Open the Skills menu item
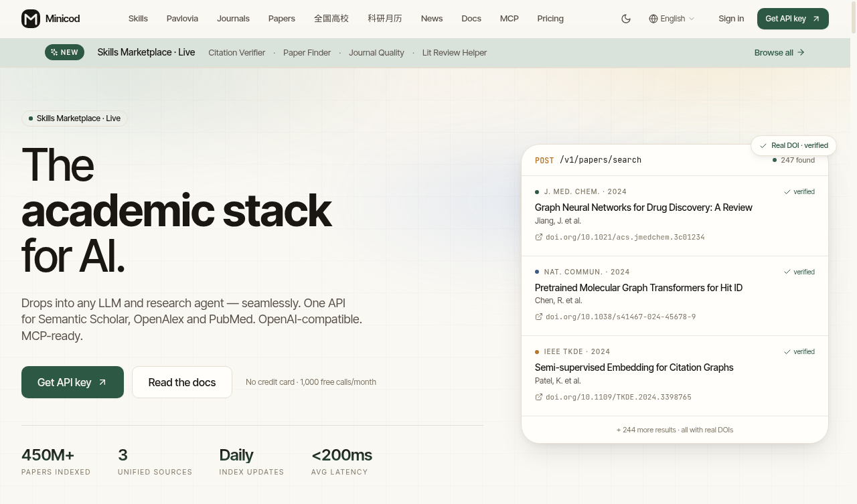This screenshot has width=857, height=504. 138,19
